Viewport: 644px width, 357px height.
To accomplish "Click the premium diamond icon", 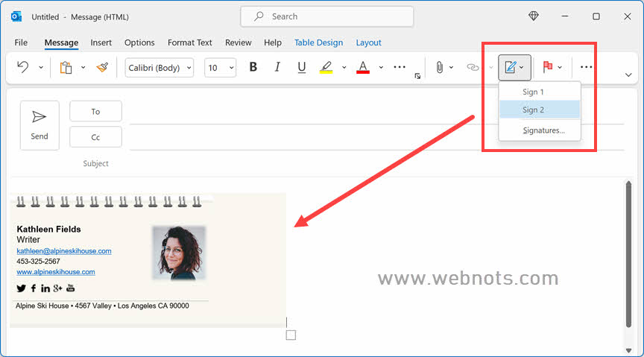I will click(533, 16).
